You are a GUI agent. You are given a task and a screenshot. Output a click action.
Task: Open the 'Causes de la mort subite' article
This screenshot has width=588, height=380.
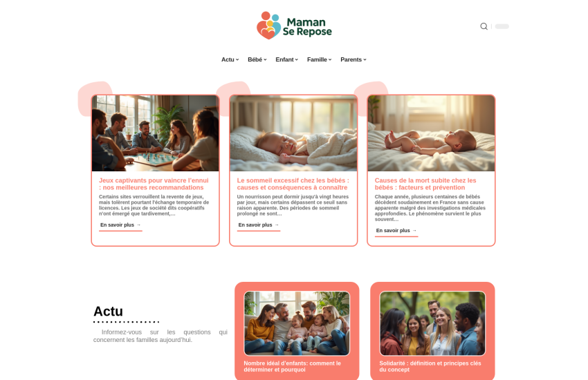(425, 184)
